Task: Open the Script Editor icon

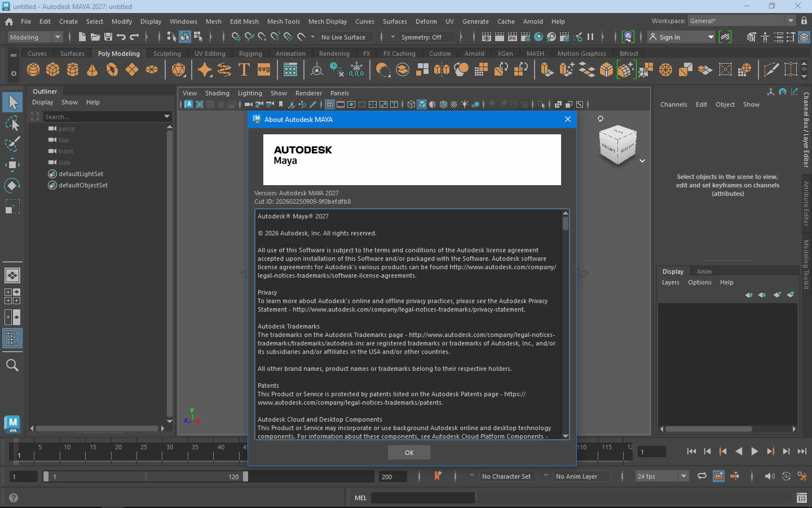Action: pyautogui.click(x=801, y=498)
